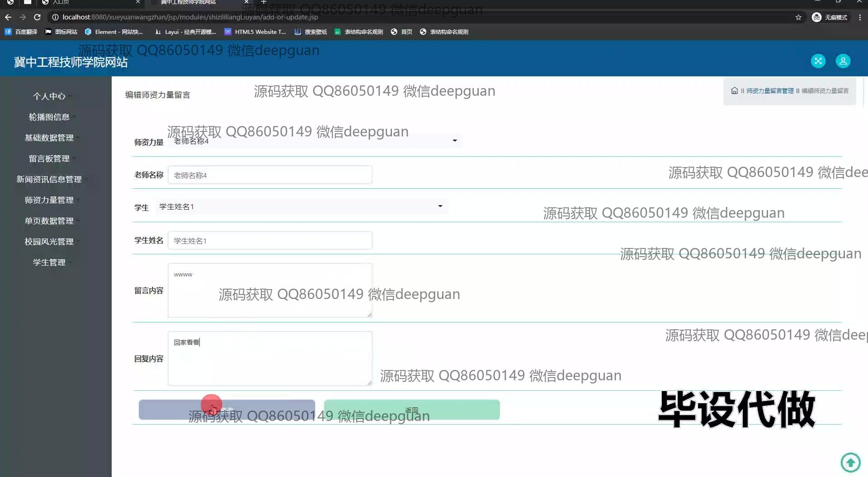
Task: Open the user profile icon in header
Action: (x=843, y=61)
